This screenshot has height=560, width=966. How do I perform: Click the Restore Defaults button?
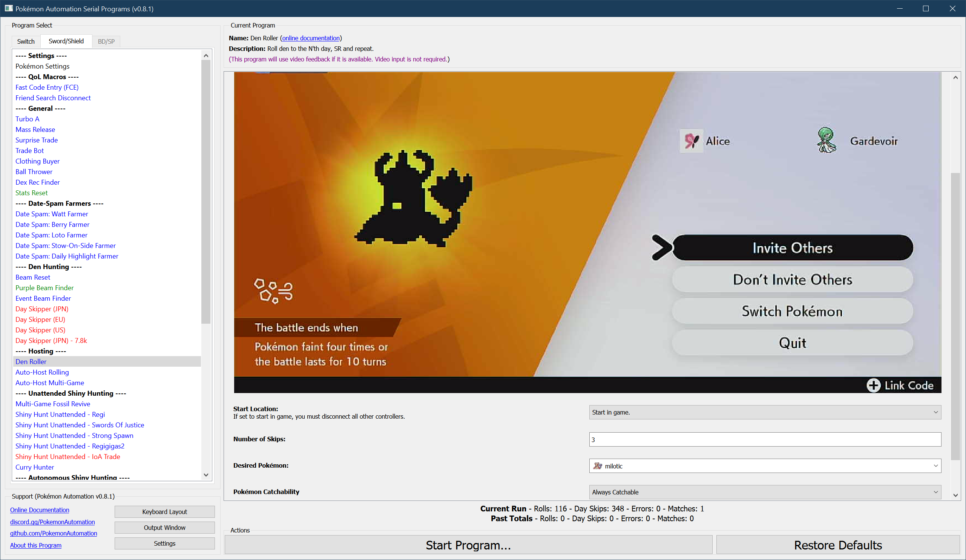coord(837,545)
